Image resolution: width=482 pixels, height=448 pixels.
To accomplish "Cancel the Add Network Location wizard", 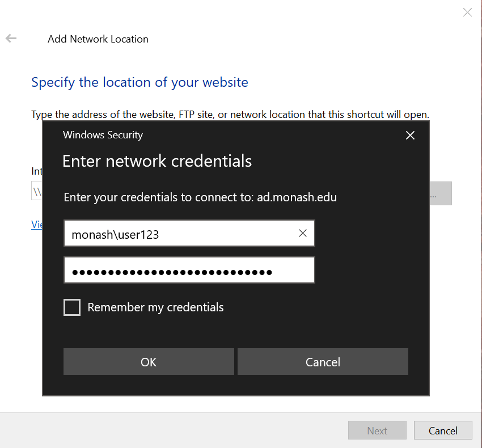I will pos(443,430).
